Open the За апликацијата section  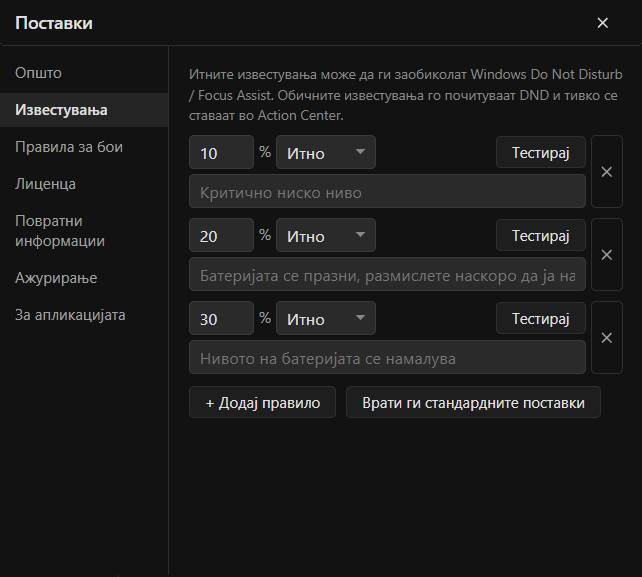click(x=84, y=315)
